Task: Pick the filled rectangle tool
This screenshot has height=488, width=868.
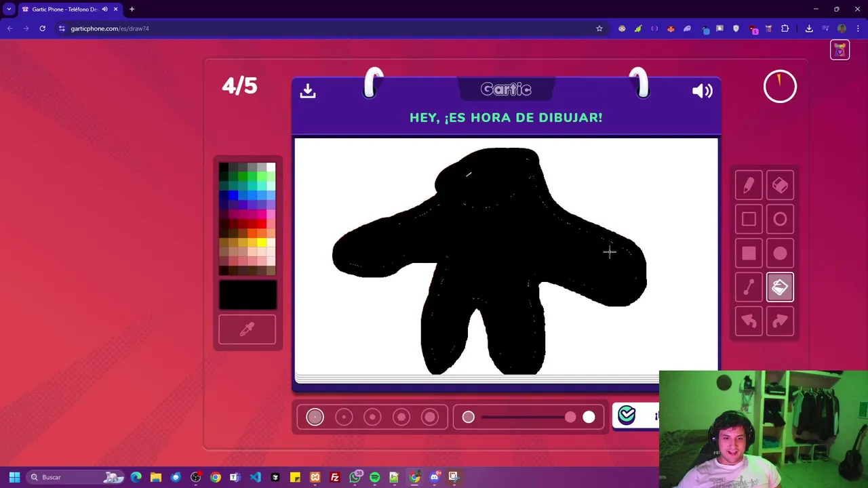Action: pyautogui.click(x=749, y=253)
